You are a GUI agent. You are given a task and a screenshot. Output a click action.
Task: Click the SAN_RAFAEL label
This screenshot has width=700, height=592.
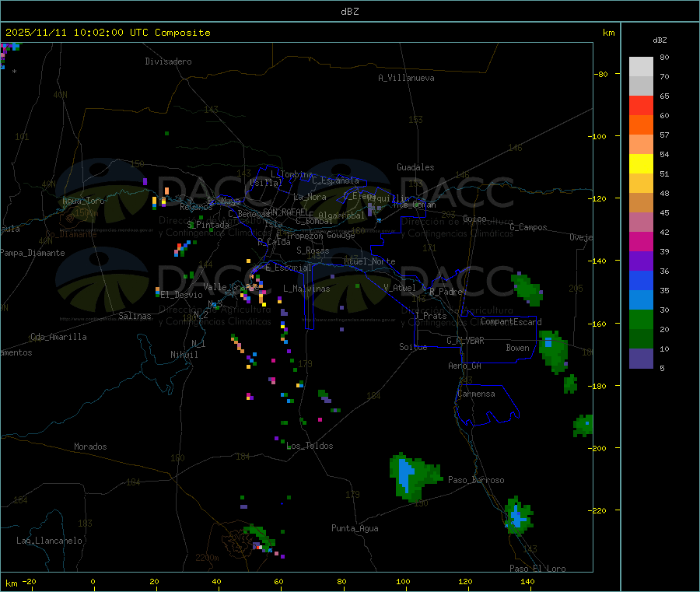pos(285,212)
